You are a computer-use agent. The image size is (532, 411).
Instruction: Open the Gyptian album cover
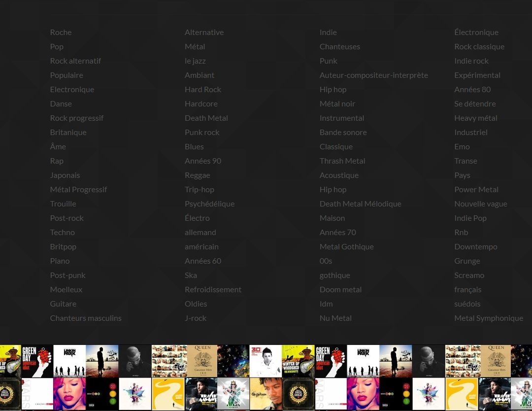(266, 394)
